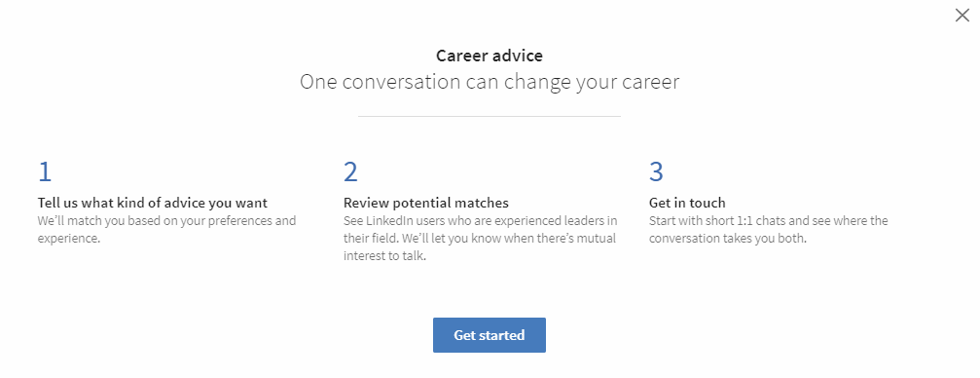Click the 'Get in touch' heading
This screenshot has height=378, width=980.
687,203
